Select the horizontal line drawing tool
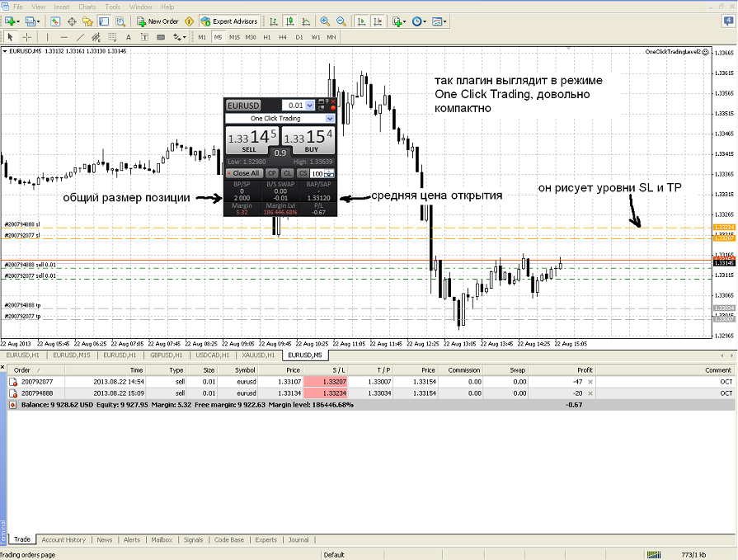738x560 pixels. 63,37
